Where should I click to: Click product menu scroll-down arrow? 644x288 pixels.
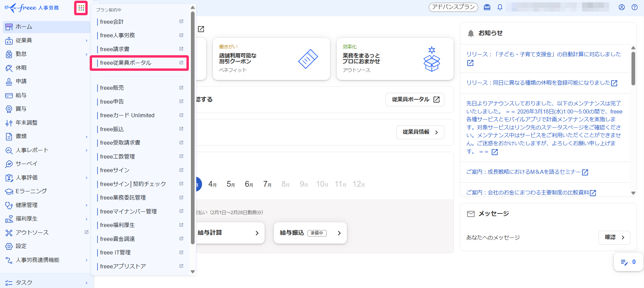[193, 272]
